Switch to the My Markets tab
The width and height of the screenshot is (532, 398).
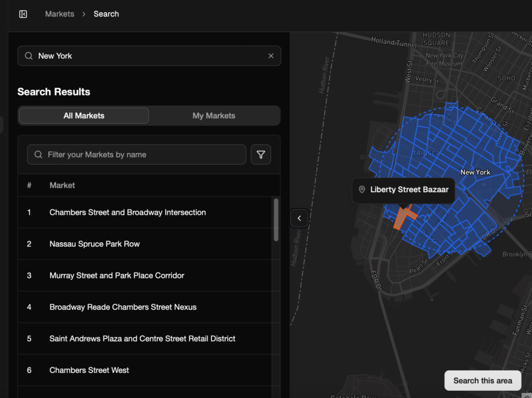point(214,116)
